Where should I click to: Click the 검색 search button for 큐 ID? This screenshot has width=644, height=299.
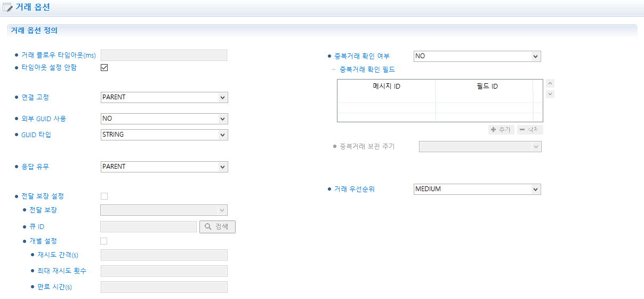[218, 227]
